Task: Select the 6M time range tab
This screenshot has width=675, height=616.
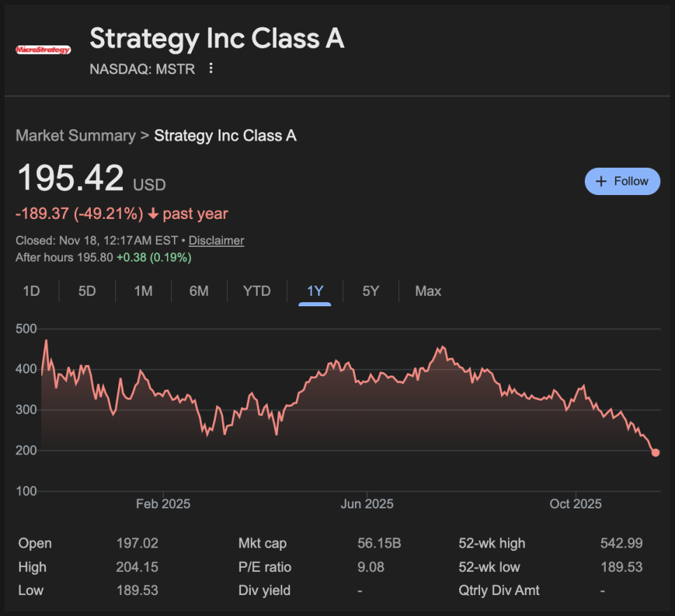Action: point(199,291)
